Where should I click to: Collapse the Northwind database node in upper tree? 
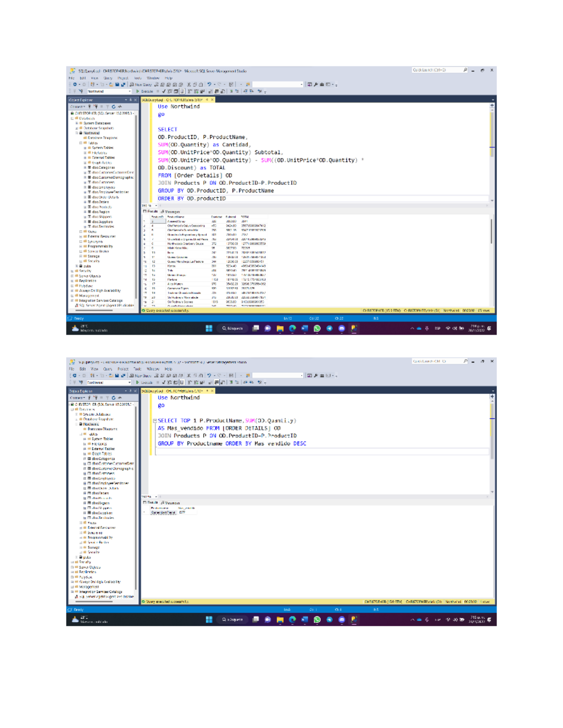pyautogui.click(x=77, y=133)
